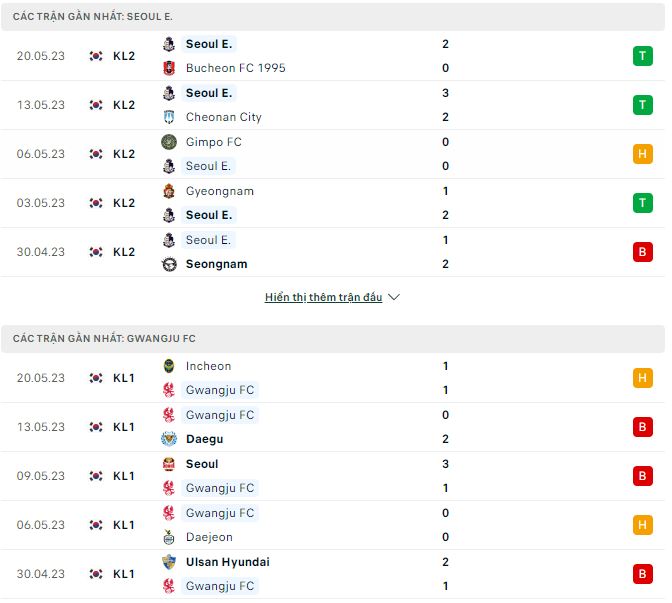This screenshot has width=672, height=603.
Task: Open the Bucheon FC 1995 team name
Action: pyautogui.click(x=235, y=68)
